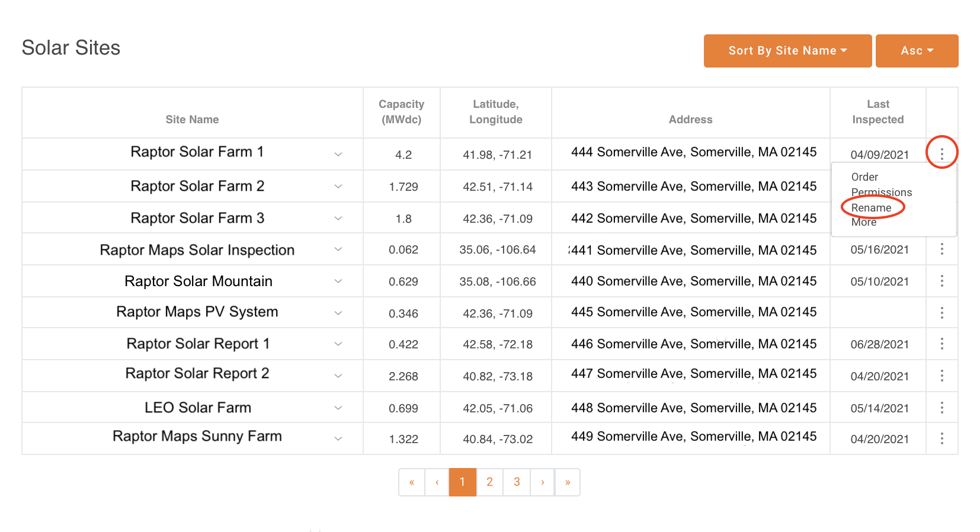Click the 06/28/2021 inspection date
This screenshot has height=532, width=980.
tap(880, 345)
